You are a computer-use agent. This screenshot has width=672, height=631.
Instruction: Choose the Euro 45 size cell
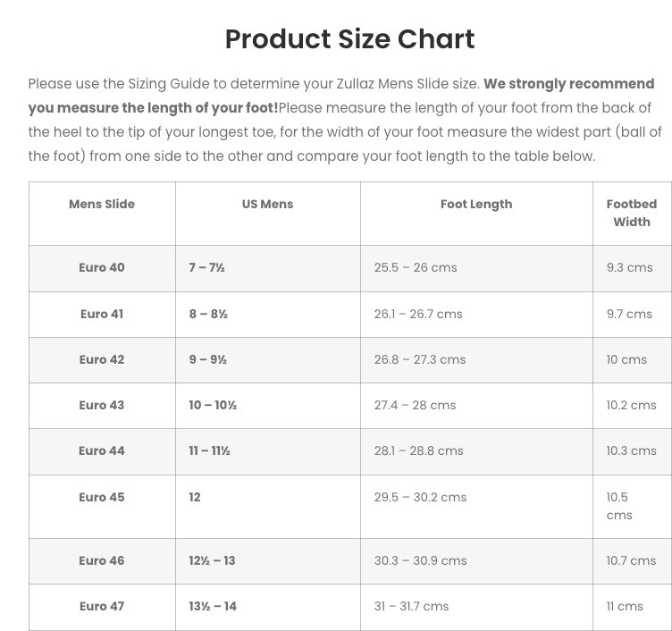click(x=102, y=498)
